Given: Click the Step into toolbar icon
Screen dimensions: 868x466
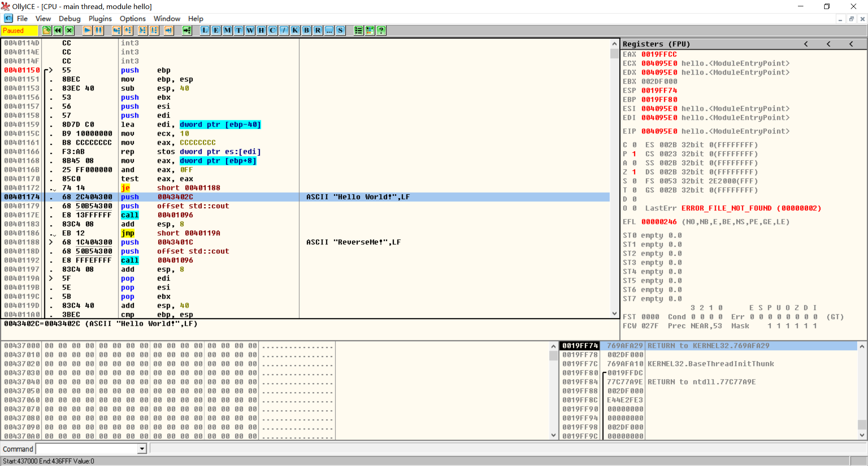Looking at the screenshot, I should click(x=117, y=30).
